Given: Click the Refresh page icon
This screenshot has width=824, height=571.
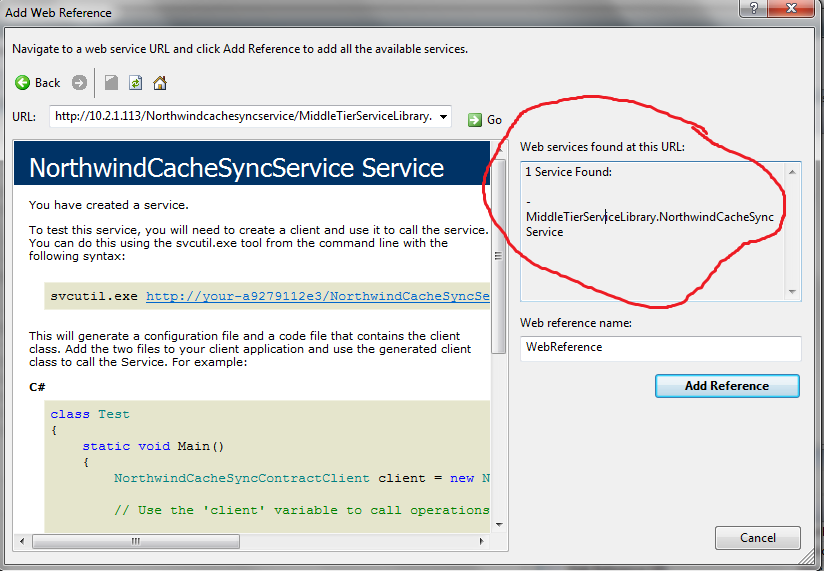Looking at the screenshot, I should click(136, 82).
